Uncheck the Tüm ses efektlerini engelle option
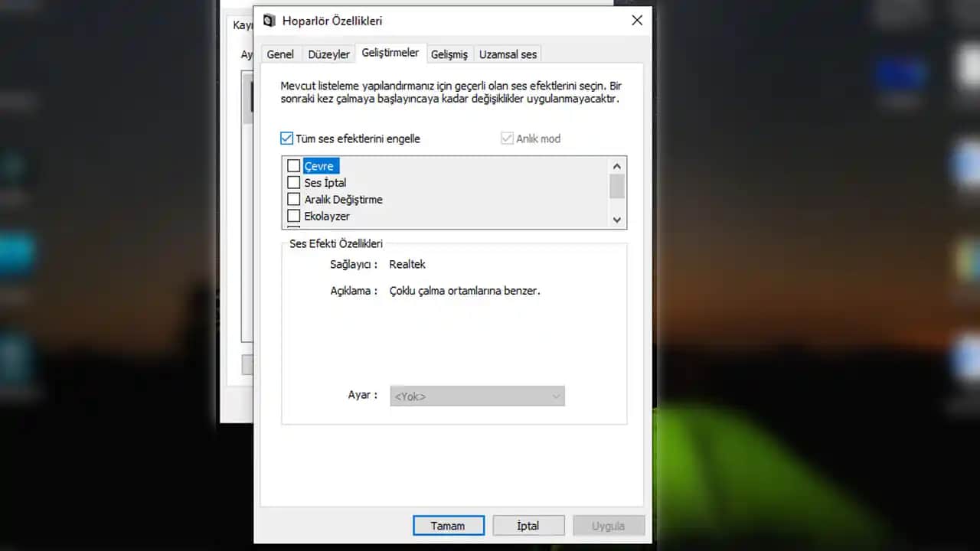Image resolution: width=980 pixels, height=551 pixels. (286, 139)
